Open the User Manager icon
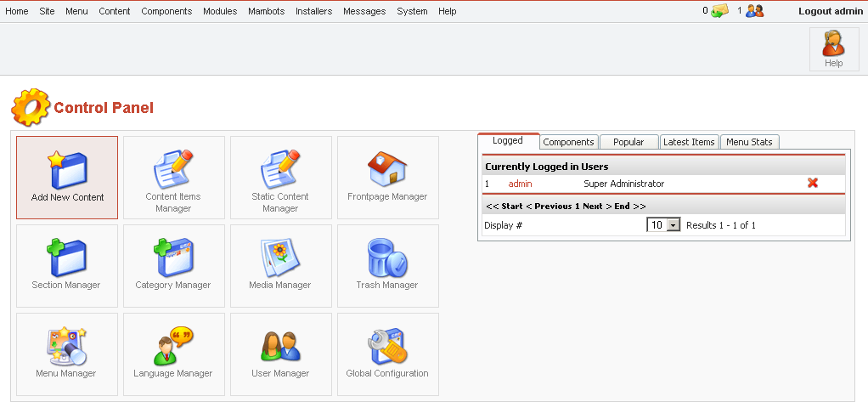Screen dimensions: 868x402 (x=280, y=347)
